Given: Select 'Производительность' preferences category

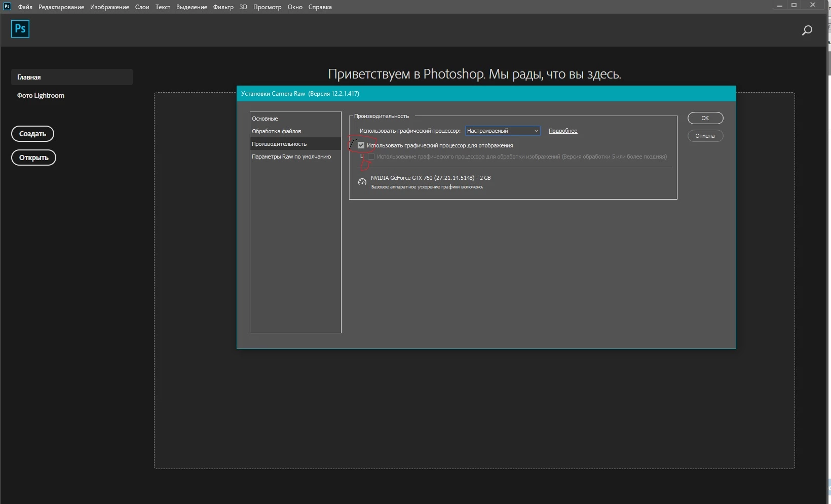Looking at the screenshot, I should point(295,144).
